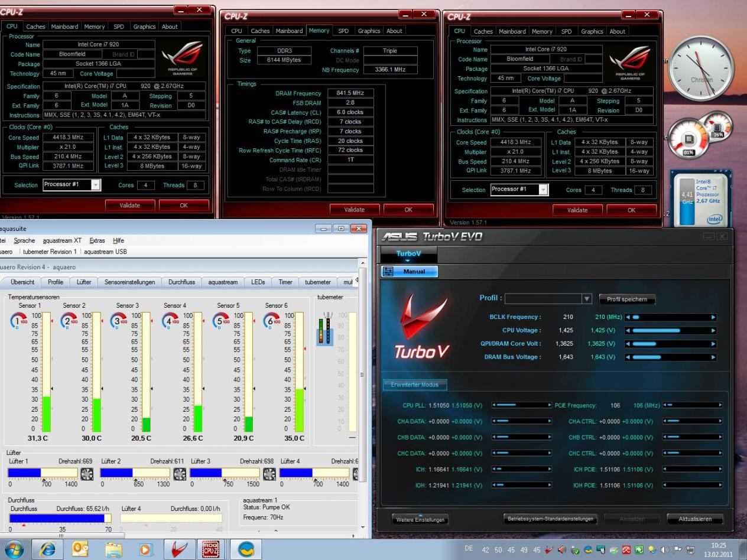Viewport: 747px width, 560px height.
Task: Open Internet Explorer from taskbar
Action: 48,549
